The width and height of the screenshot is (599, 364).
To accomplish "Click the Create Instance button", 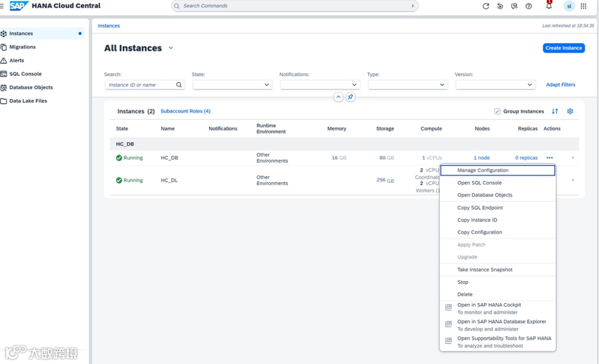I will (x=564, y=48).
